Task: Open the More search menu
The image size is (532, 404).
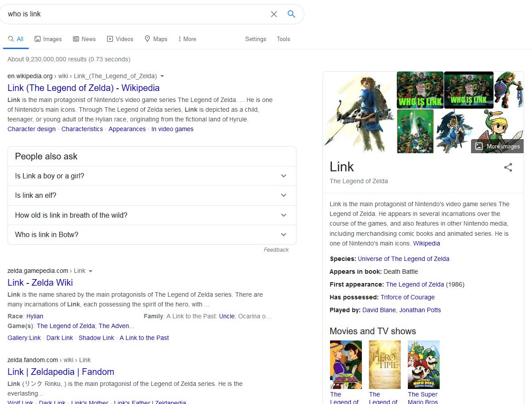Action: click(x=187, y=39)
